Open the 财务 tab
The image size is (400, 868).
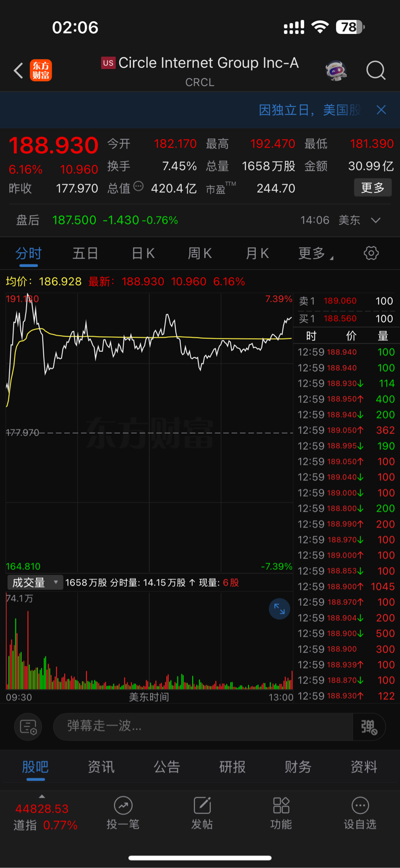point(298,767)
